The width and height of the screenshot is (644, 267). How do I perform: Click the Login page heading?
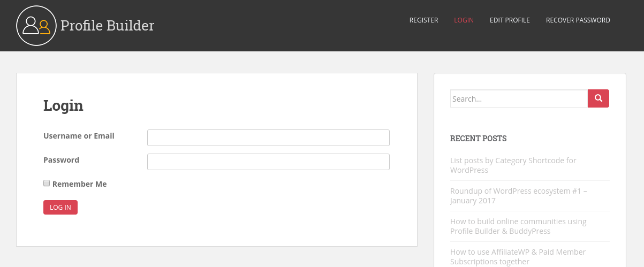click(x=63, y=105)
